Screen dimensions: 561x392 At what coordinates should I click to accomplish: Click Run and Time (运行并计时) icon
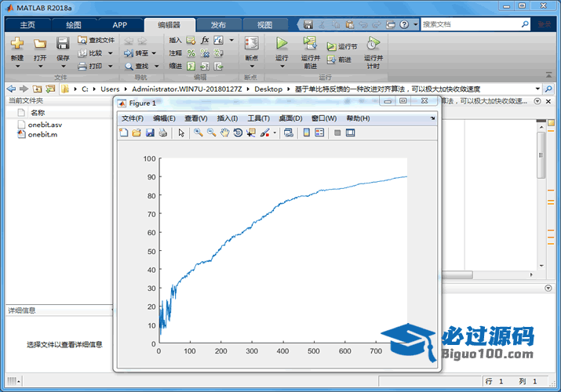point(373,43)
